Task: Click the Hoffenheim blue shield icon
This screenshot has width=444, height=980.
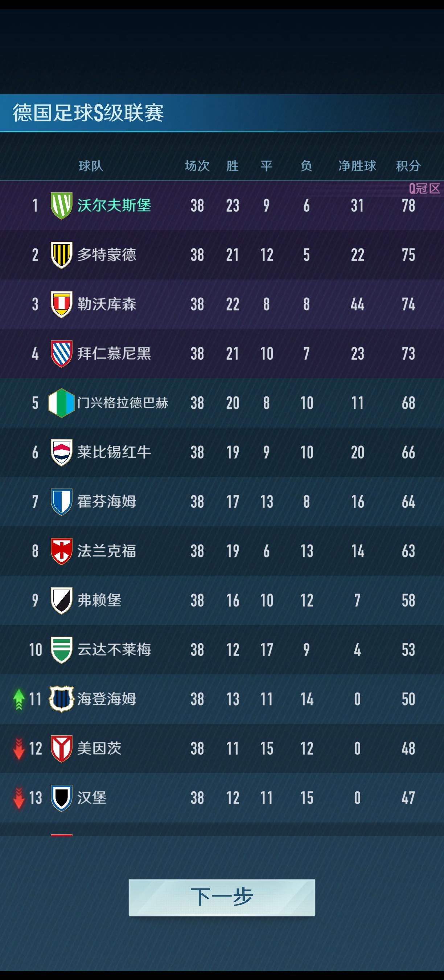Action: [61, 502]
